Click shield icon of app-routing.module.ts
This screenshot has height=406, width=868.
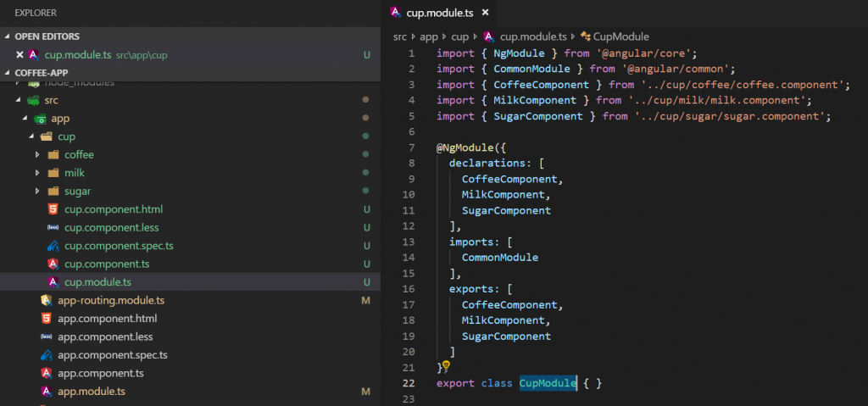(x=47, y=300)
